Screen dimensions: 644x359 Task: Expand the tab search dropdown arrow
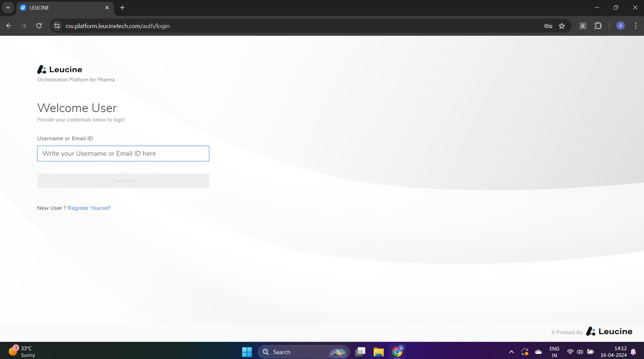click(8, 8)
